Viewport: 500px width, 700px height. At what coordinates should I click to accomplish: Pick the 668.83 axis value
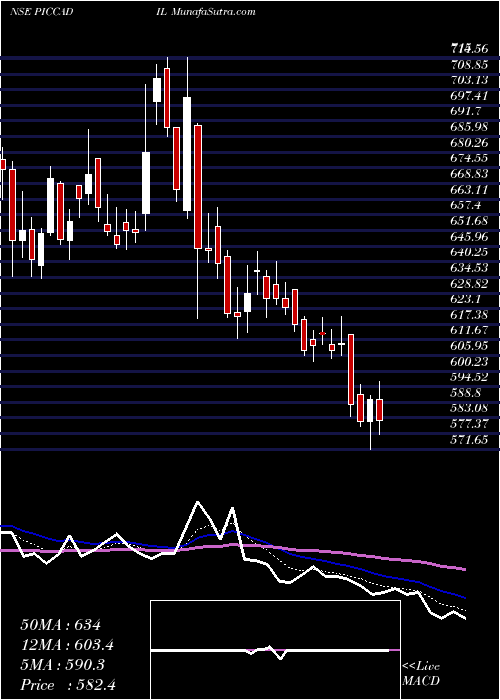coord(468,175)
